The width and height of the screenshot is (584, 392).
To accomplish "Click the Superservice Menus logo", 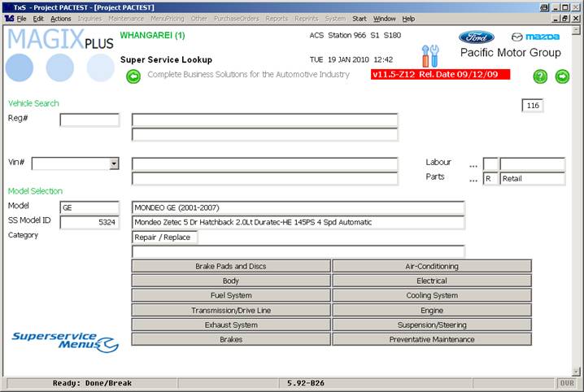I will 65,341.
